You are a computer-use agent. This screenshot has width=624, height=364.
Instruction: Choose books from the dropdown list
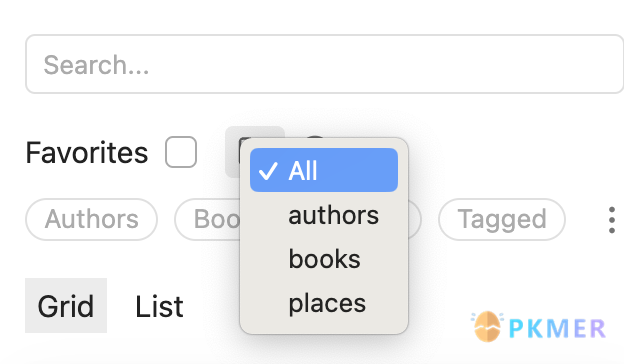(324, 259)
